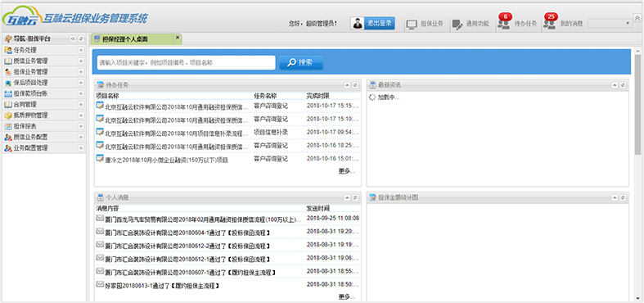
Task: Open the 合同管理 menu item
Action: tap(44, 105)
